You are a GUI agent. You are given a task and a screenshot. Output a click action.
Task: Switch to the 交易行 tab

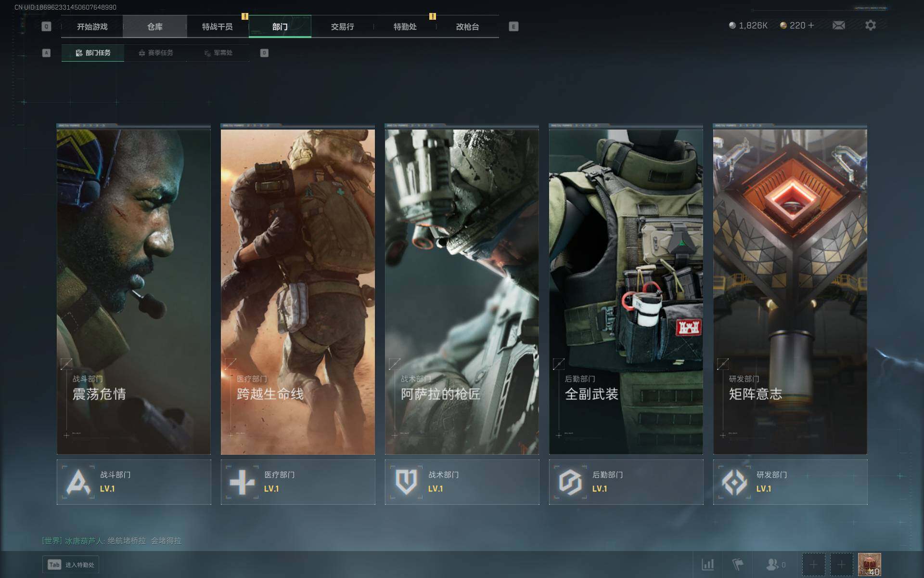pyautogui.click(x=342, y=26)
